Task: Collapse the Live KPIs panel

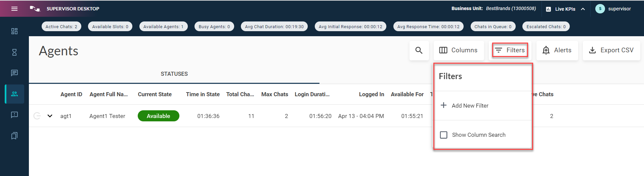Action: coord(583,9)
